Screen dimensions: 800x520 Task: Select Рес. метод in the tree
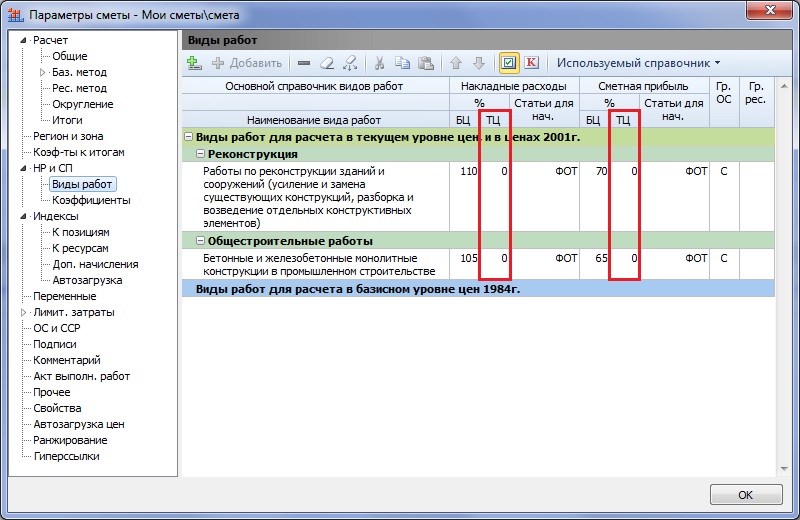79,88
